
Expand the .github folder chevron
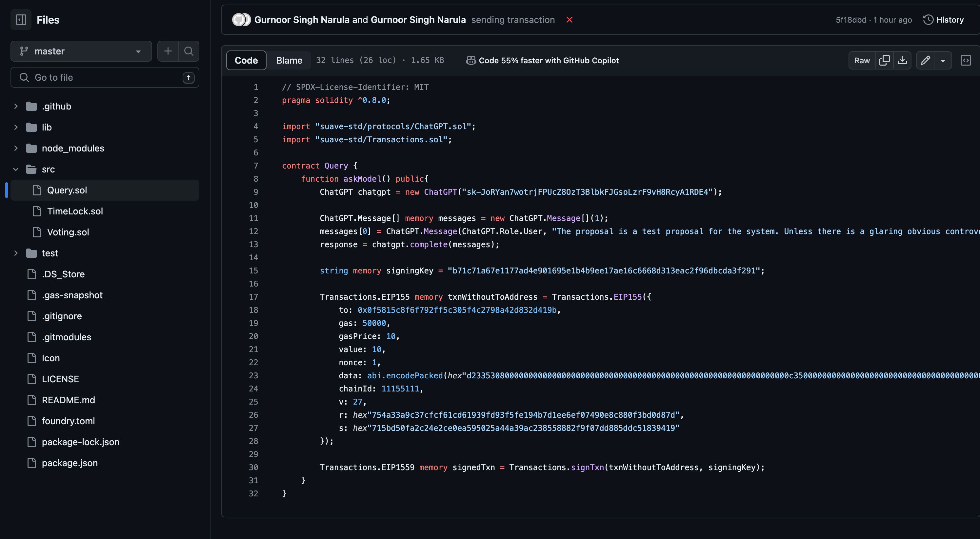(x=16, y=106)
